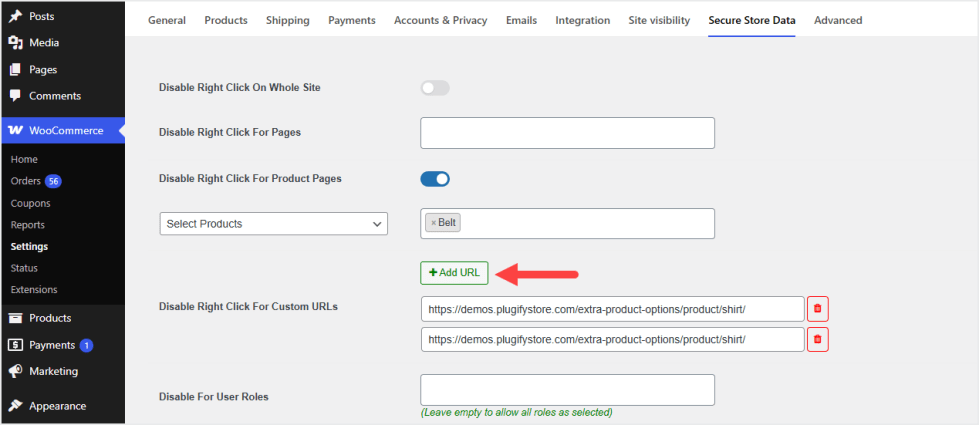Select the Secure Store Data tab
The image size is (979, 425).
click(x=752, y=21)
